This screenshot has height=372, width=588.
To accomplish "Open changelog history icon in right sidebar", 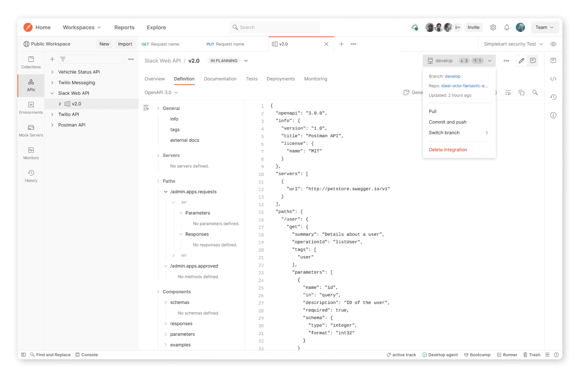I will click(553, 97).
